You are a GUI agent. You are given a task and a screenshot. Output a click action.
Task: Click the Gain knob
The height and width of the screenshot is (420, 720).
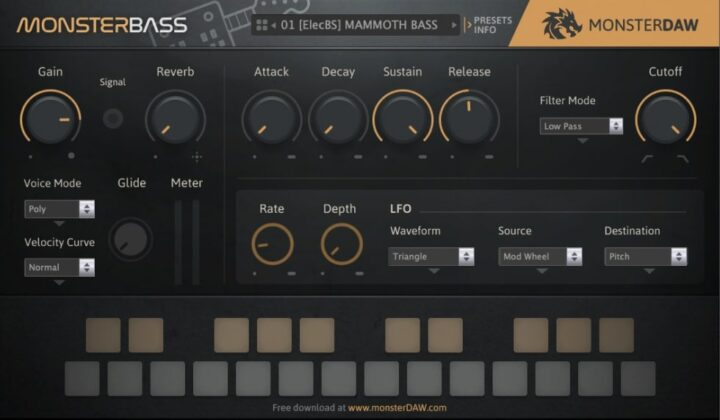tap(50, 119)
